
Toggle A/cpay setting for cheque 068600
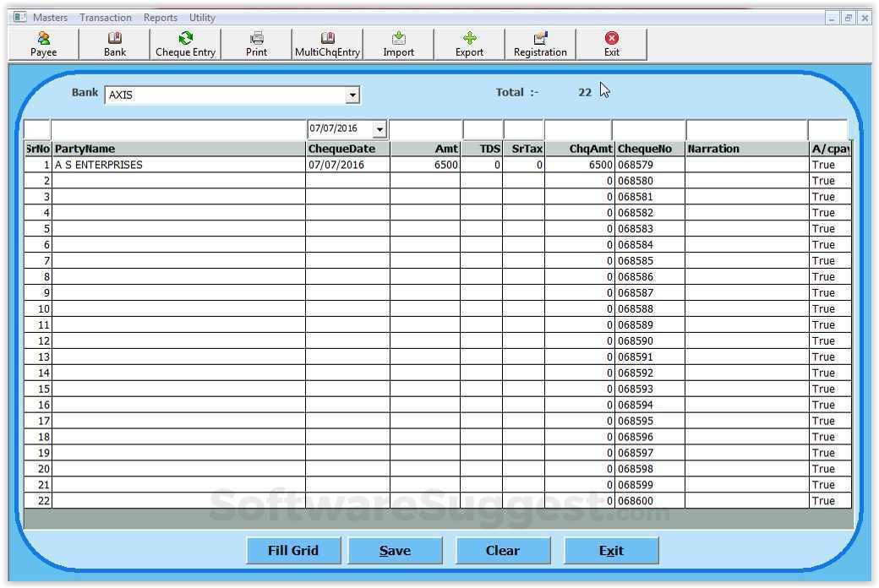coord(827,500)
